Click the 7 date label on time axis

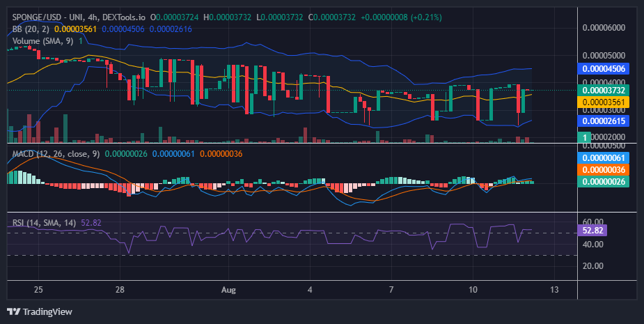391,289
